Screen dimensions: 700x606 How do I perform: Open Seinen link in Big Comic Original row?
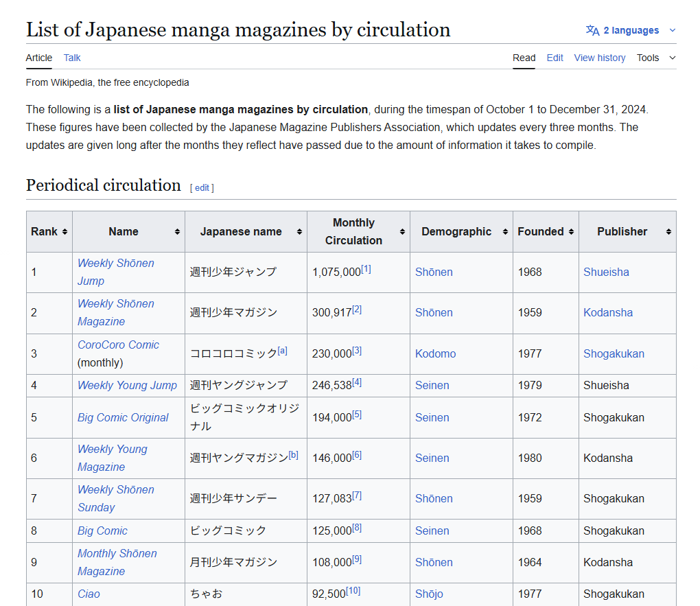click(432, 417)
